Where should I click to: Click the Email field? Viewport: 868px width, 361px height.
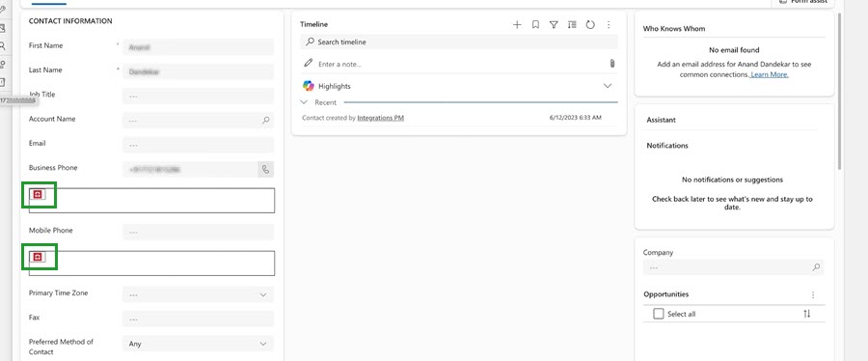[198, 145]
